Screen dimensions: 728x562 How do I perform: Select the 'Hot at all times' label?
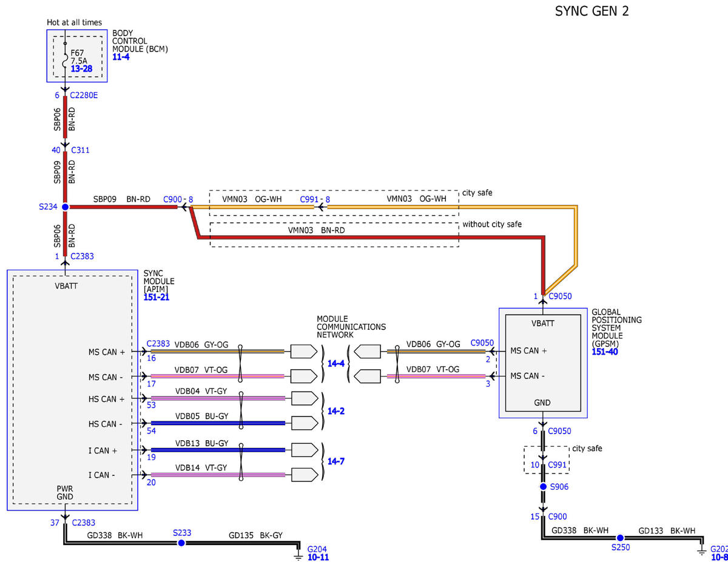click(x=75, y=22)
